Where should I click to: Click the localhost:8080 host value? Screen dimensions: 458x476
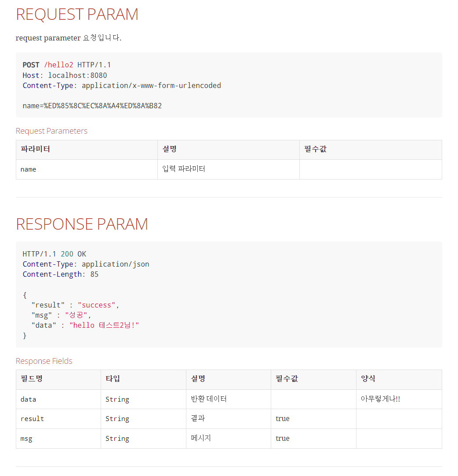pos(78,75)
